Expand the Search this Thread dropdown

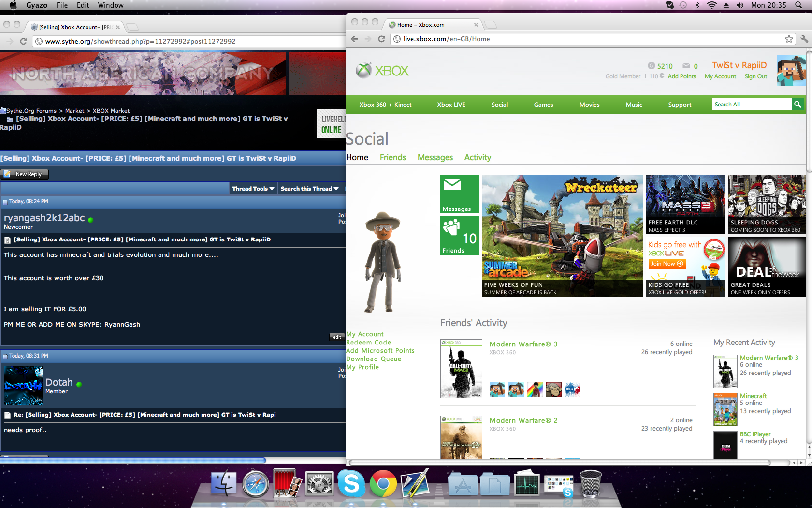point(310,189)
